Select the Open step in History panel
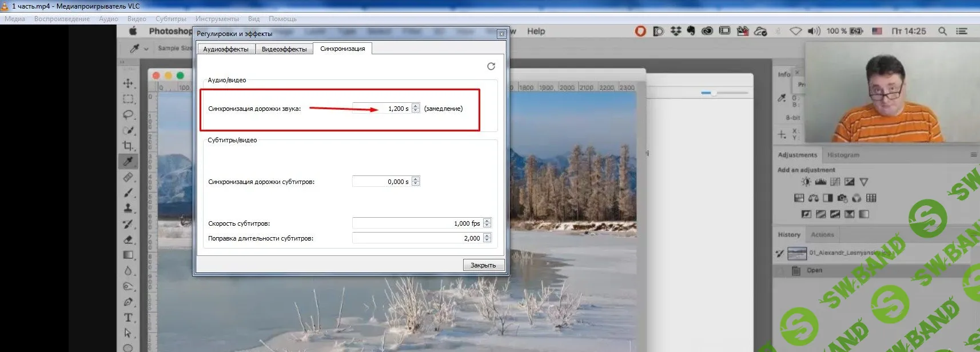This screenshot has width=980, height=352. (x=814, y=270)
